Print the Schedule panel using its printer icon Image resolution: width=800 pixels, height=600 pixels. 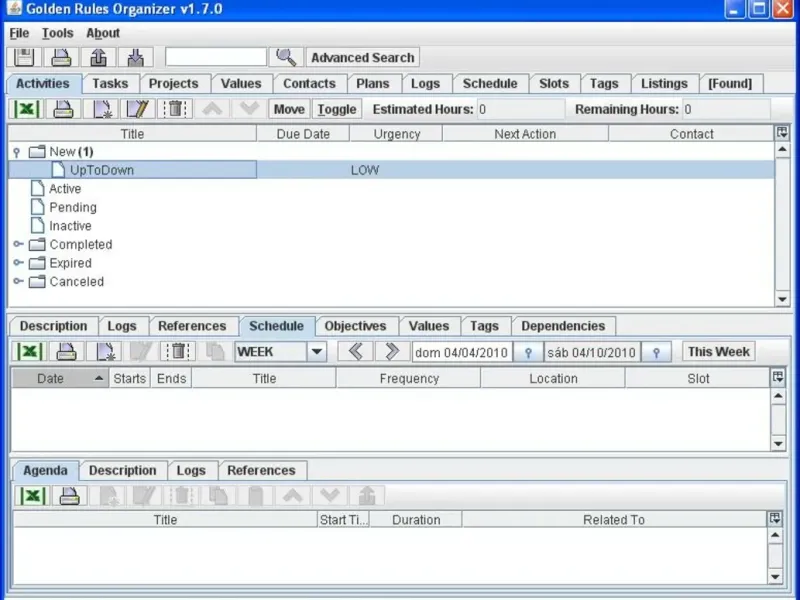pyautogui.click(x=66, y=352)
